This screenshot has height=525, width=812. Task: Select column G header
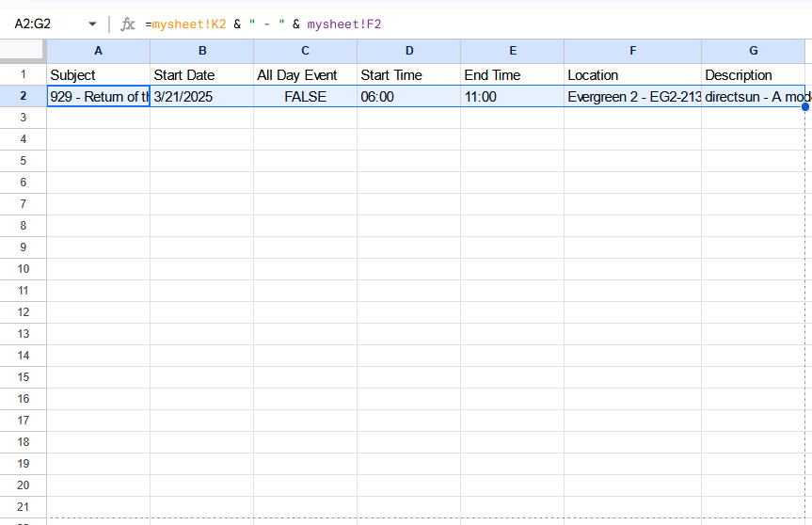[x=754, y=51]
